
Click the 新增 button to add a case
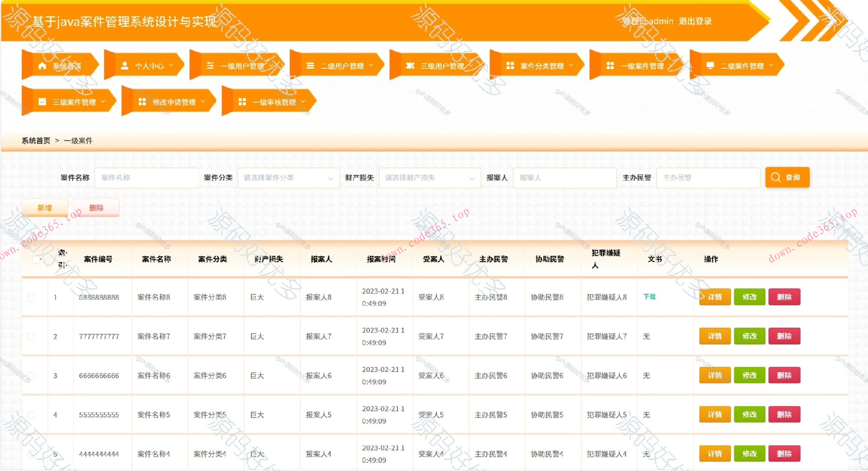pos(44,207)
